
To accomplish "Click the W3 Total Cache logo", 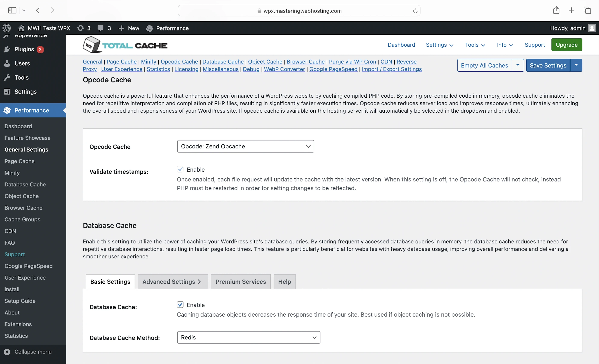I will pos(125,45).
